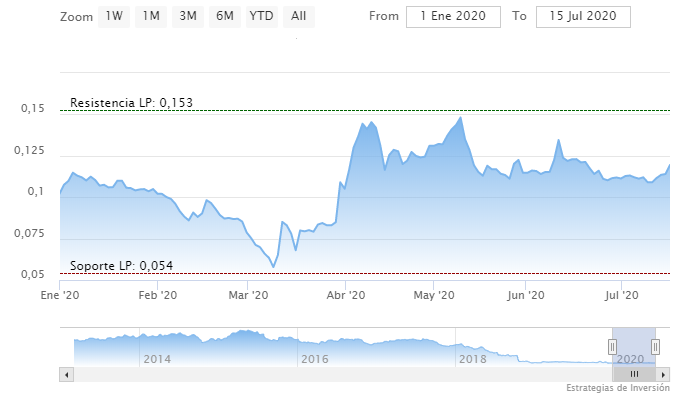
Task: Click the Resistencia LP: 0,153 label
Action: 131,102
